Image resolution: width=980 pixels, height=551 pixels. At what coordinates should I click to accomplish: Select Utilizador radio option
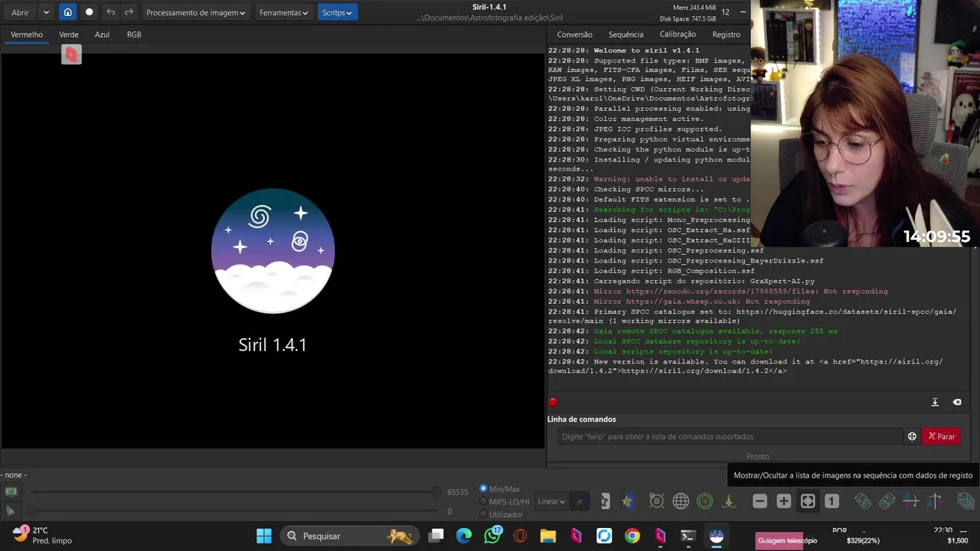click(483, 514)
